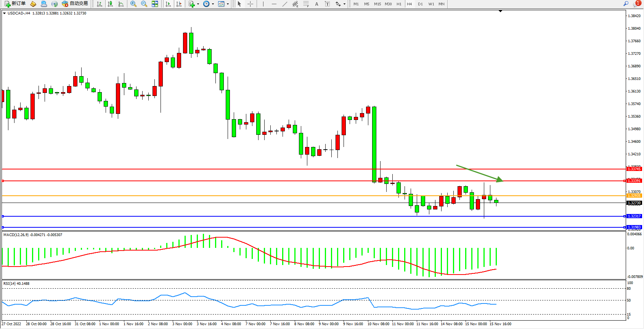This screenshot has width=644, height=329.
Task: Switch chart to candlestick view
Action: pyautogui.click(x=110, y=4)
